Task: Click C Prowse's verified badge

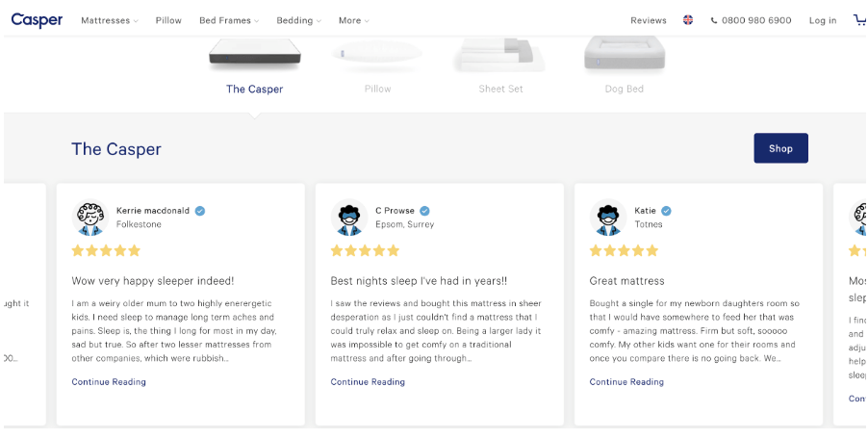Action: [x=424, y=211]
